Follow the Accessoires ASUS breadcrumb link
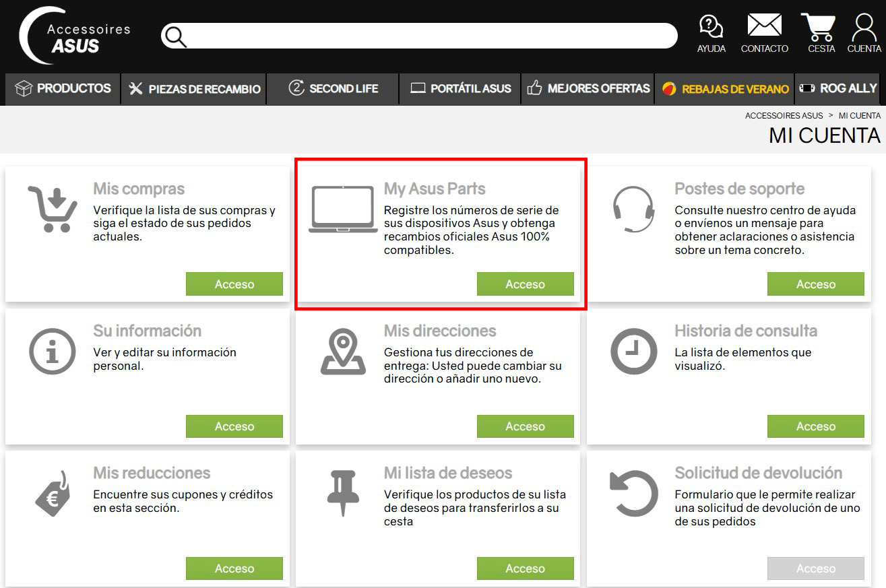The image size is (886, 588). point(784,116)
